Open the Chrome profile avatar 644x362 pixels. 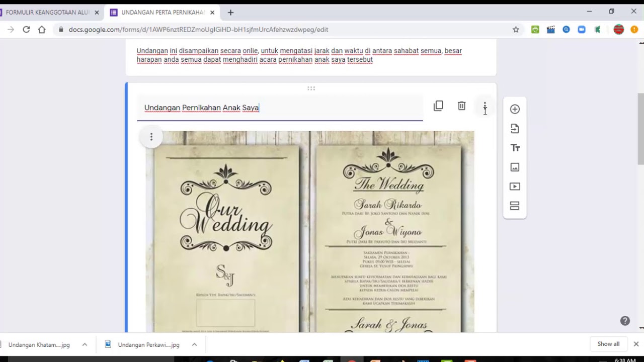619,30
